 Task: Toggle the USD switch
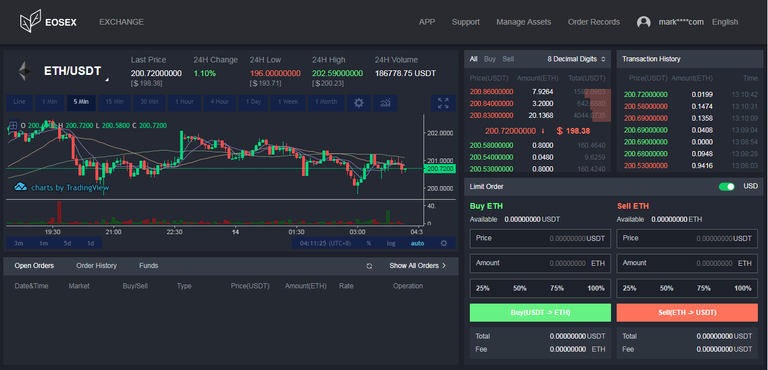click(x=726, y=187)
